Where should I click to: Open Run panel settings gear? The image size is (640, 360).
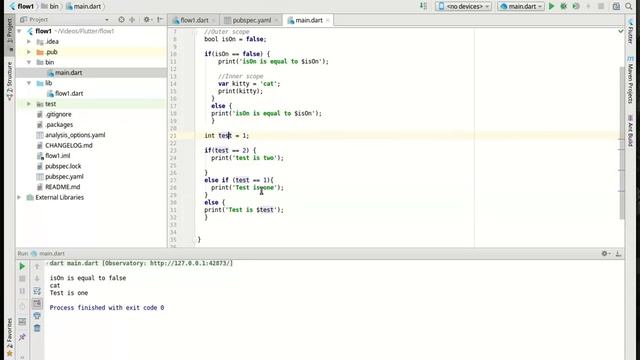tap(605, 253)
